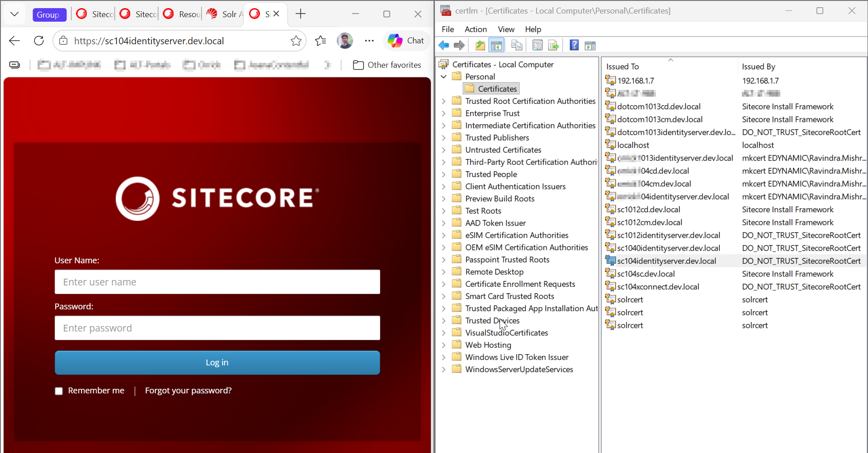Screen dimensions: 868x453
Task: Select the sc1012identityserver.dev.local certificate row
Action: pos(735,235)
